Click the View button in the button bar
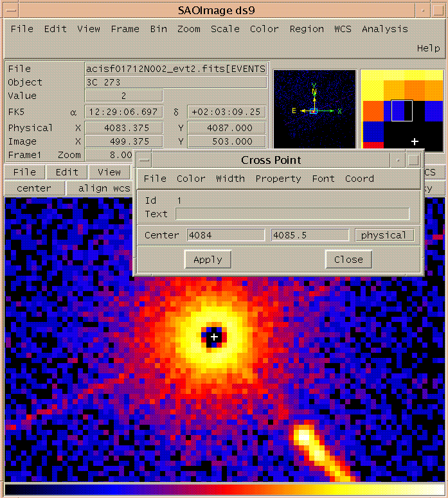Screen dimensions: 448x498 pos(109,172)
